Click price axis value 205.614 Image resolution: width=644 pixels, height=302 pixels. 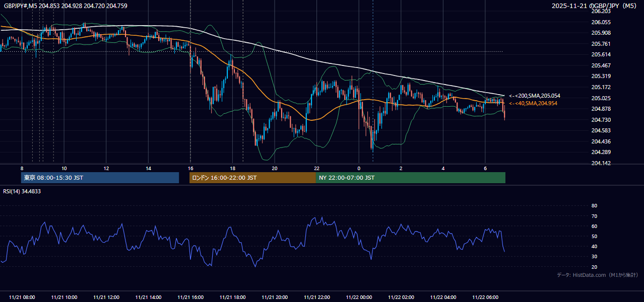pyautogui.click(x=601, y=54)
